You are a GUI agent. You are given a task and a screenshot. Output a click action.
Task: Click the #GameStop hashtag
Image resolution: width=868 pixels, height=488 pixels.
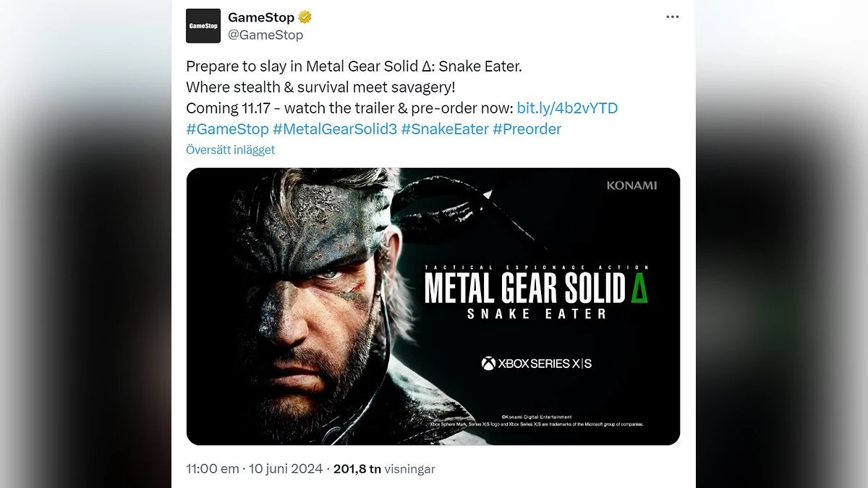point(226,129)
